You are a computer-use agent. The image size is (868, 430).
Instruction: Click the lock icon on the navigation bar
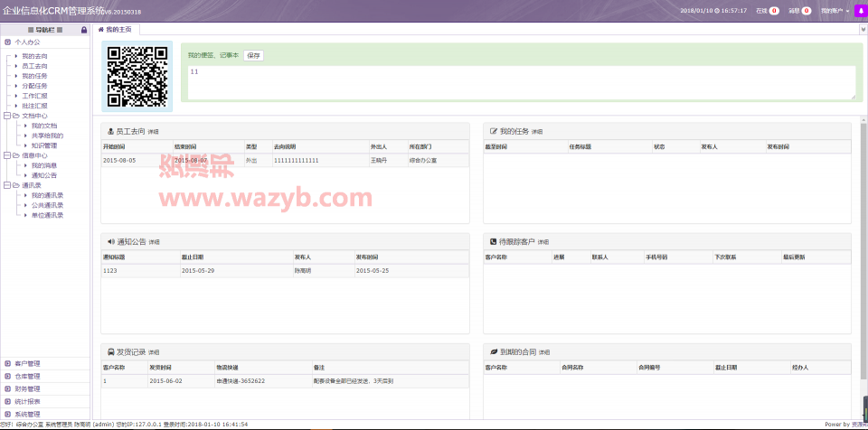[x=83, y=30]
